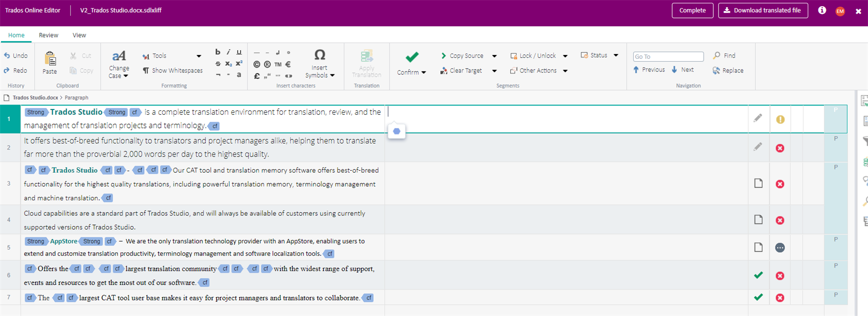
Task: Click the Clear Target button
Action: [x=461, y=70]
